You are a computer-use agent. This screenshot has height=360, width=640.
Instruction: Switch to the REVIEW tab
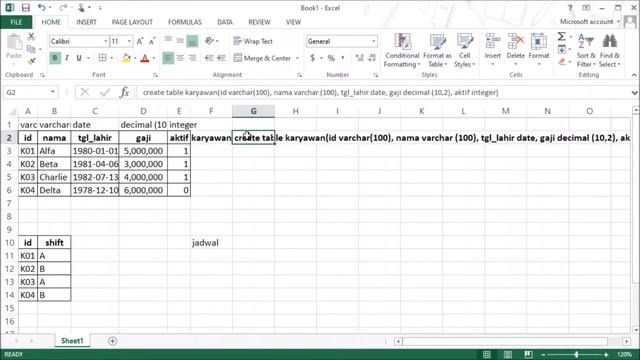pyautogui.click(x=259, y=22)
